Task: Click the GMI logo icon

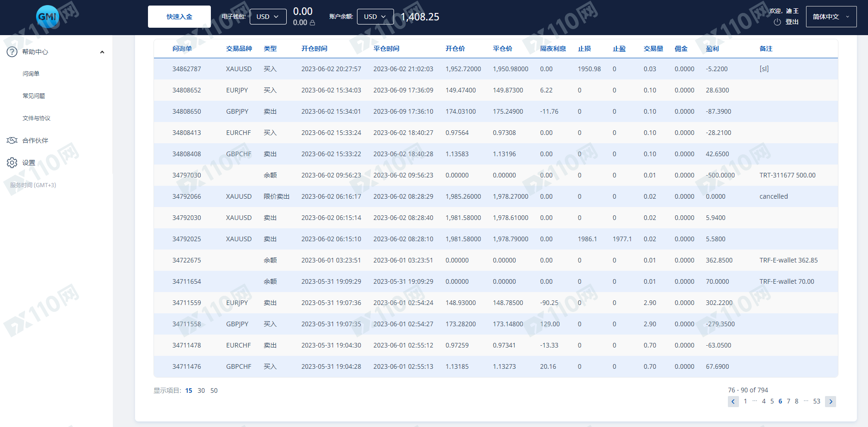Action: [47, 17]
